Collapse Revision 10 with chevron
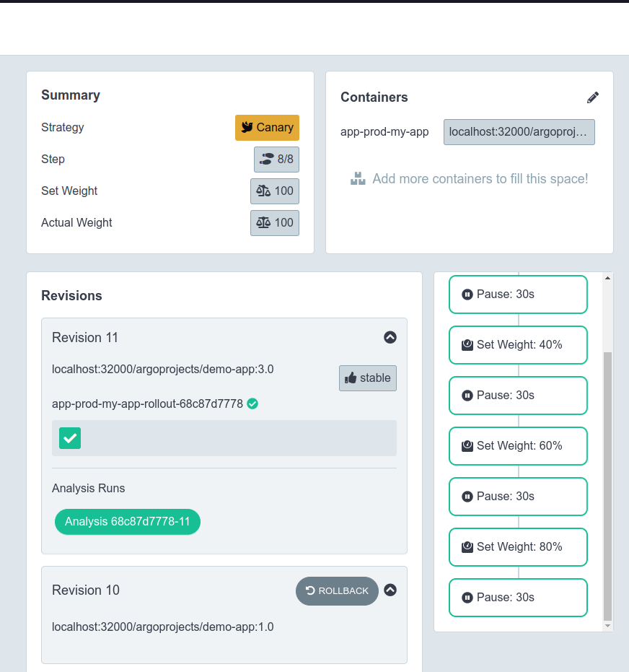 (x=390, y=590)
